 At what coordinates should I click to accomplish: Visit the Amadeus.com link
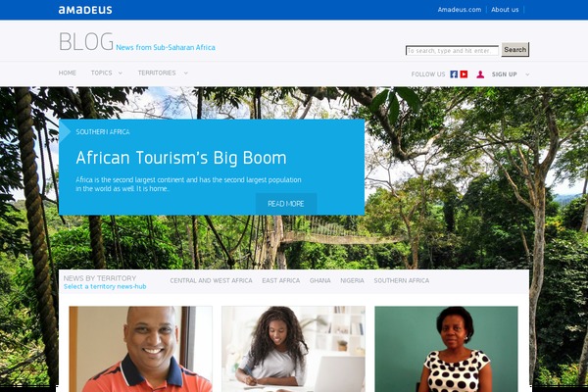click(460, 10)
